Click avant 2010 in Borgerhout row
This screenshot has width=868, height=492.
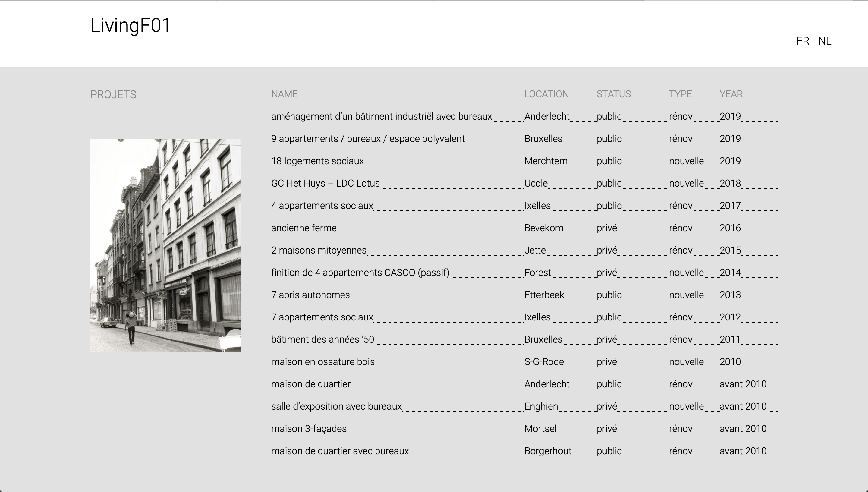[743, 451]
